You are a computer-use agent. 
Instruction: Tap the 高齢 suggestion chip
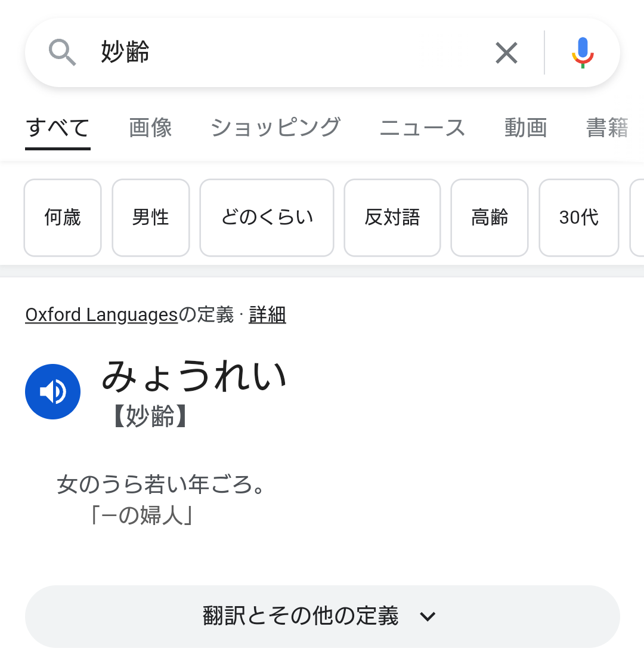point(490,218)
